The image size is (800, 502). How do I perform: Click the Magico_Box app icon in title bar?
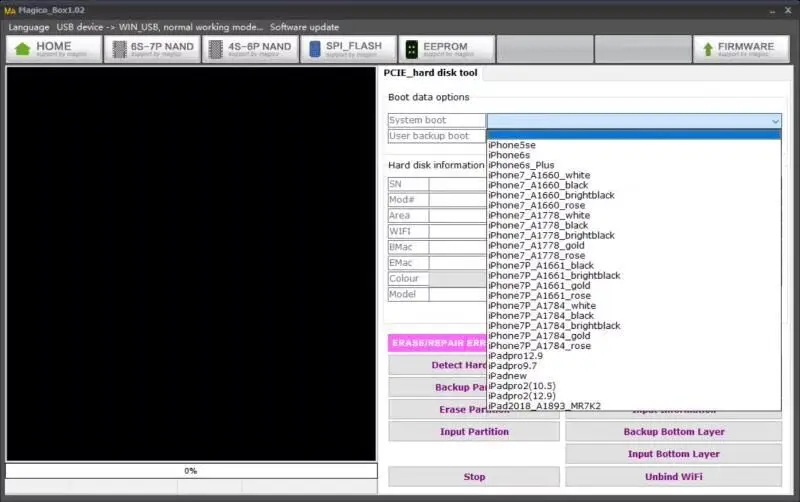(x=10, y=10)
